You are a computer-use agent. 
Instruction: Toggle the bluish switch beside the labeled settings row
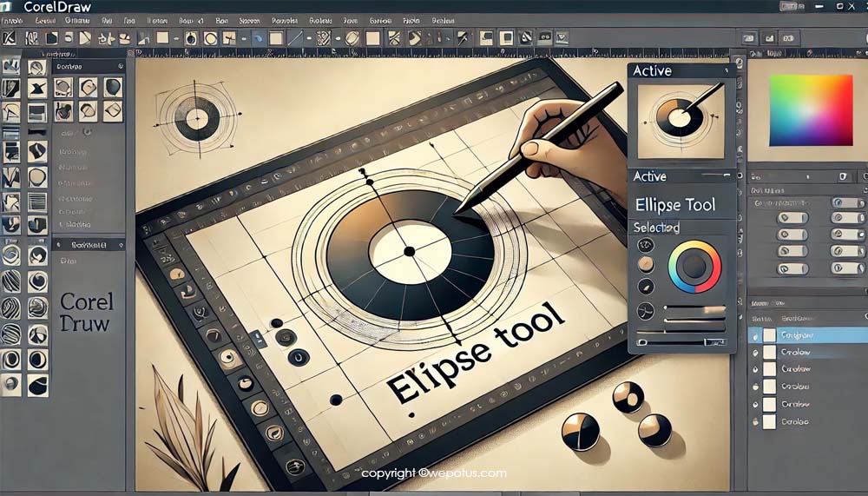pos(847,203)
